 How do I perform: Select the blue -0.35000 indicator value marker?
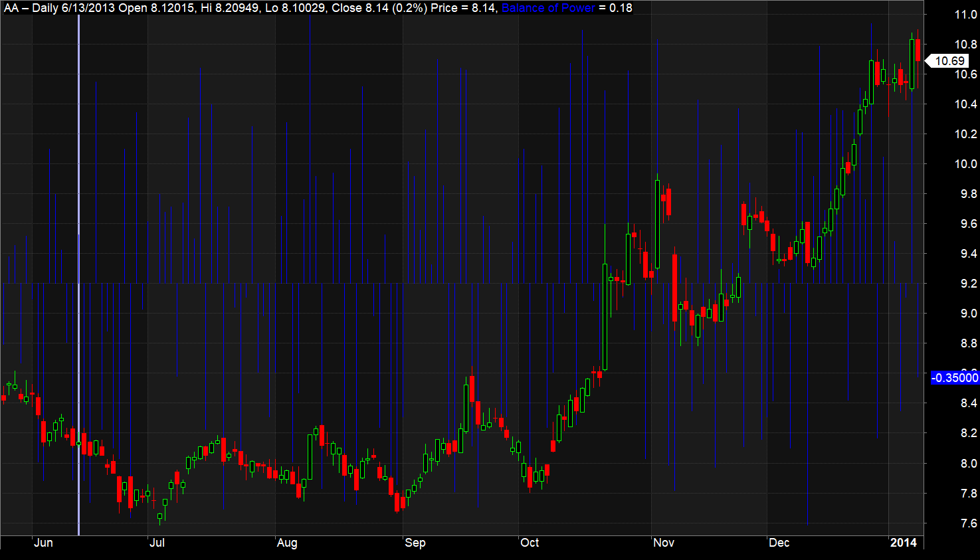pos(955,377)
